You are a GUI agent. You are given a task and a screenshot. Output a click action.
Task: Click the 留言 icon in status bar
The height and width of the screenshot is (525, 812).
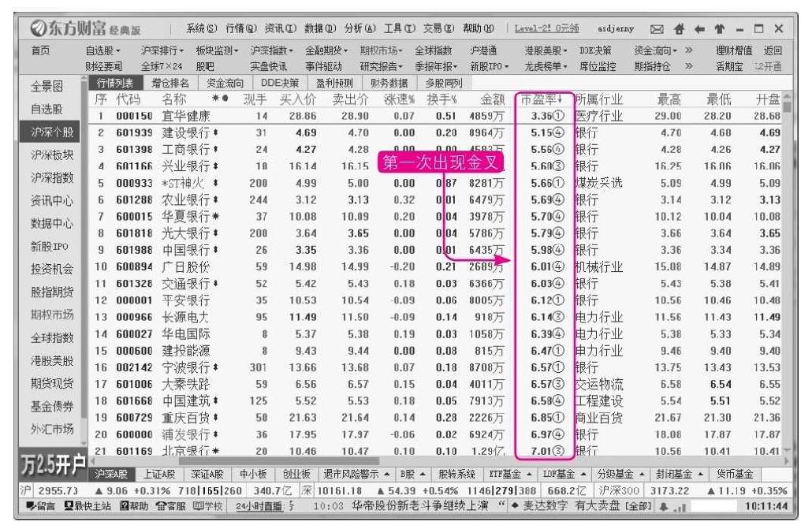(30, 505)
